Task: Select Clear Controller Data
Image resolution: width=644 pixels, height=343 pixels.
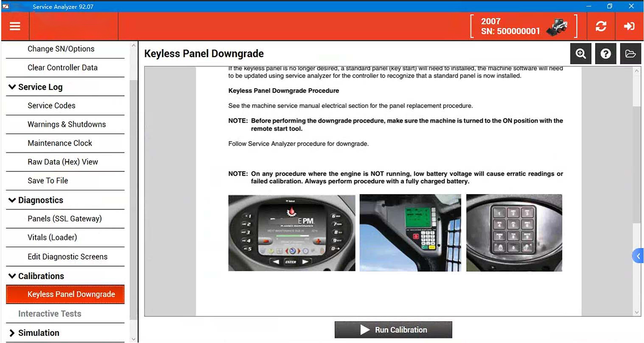Action: [65, 68]
